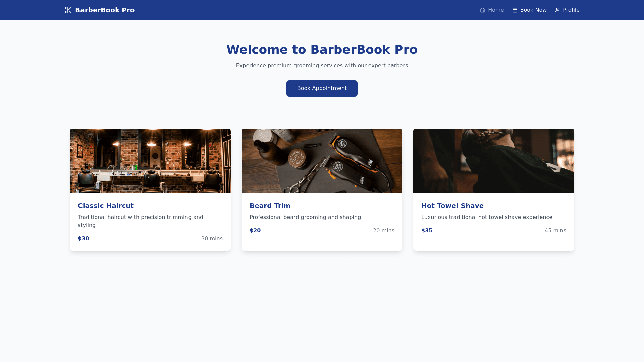Click the $30 haircut price
Viewport: 644px width, 362px height.
click(84, 239)
